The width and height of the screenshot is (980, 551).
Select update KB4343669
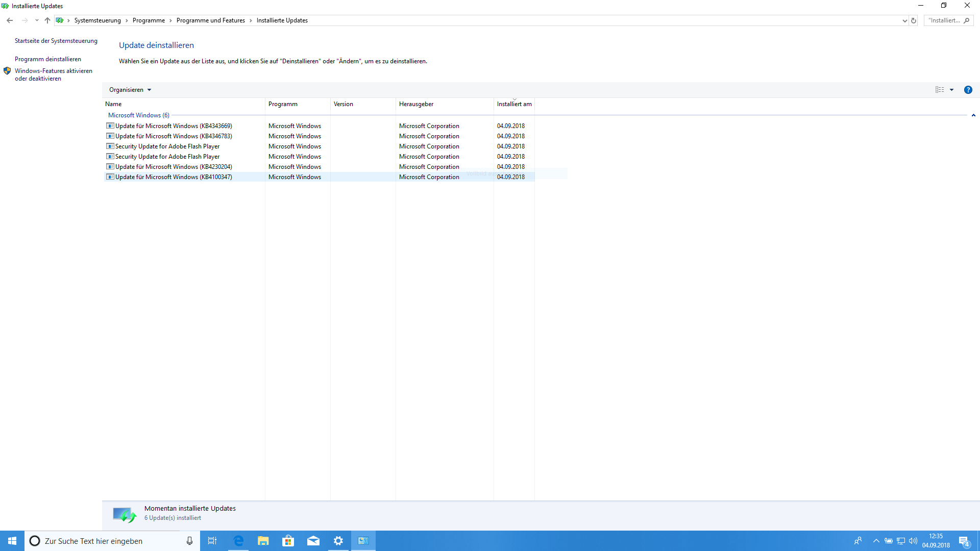tap(318, 126)
